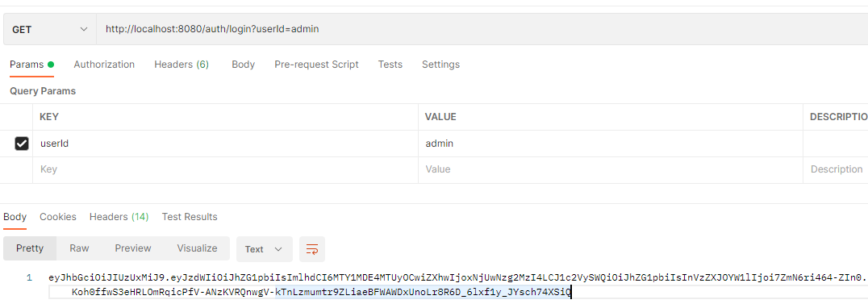868x304 pixels.
Task: Open the Settings tab
Action: click(440, 65)
